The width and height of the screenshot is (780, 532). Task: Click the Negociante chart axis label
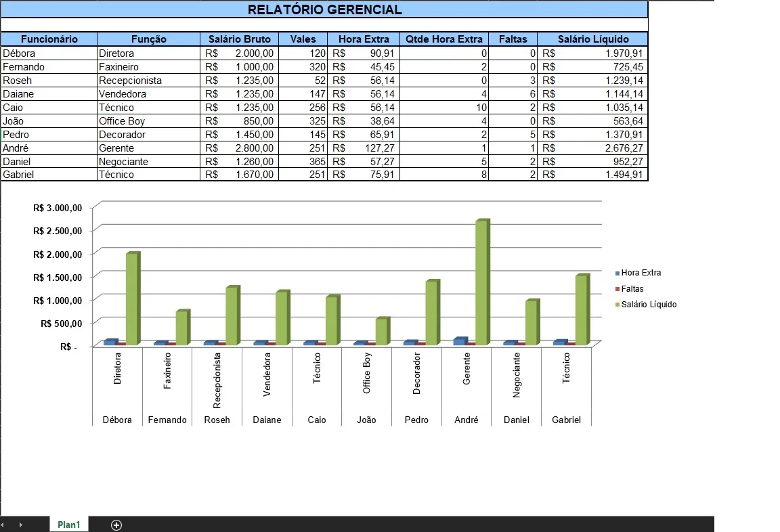[517, 375]
